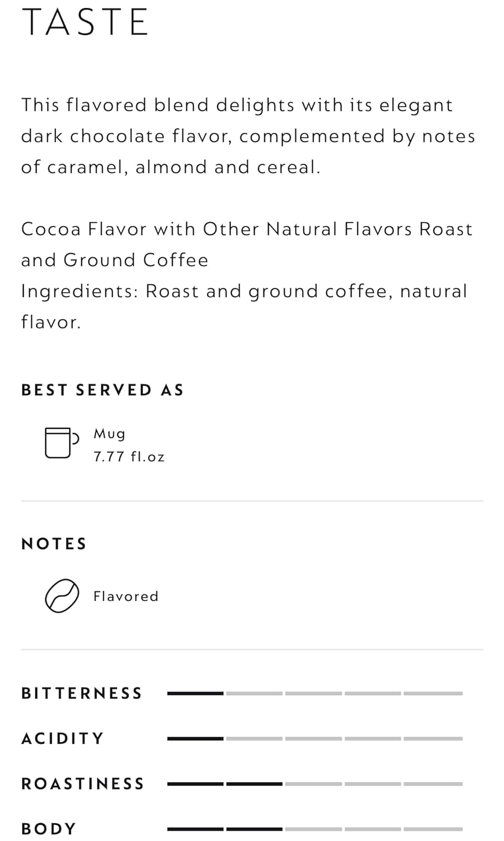Click the BEST SERVED AS heading
Screen dimensions: 504x841
tap(103, 390)
